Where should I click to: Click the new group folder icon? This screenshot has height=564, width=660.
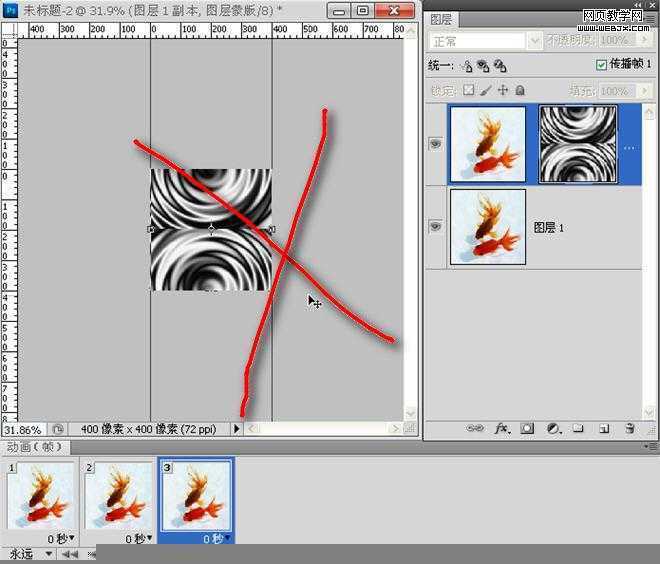pos(578,428)
